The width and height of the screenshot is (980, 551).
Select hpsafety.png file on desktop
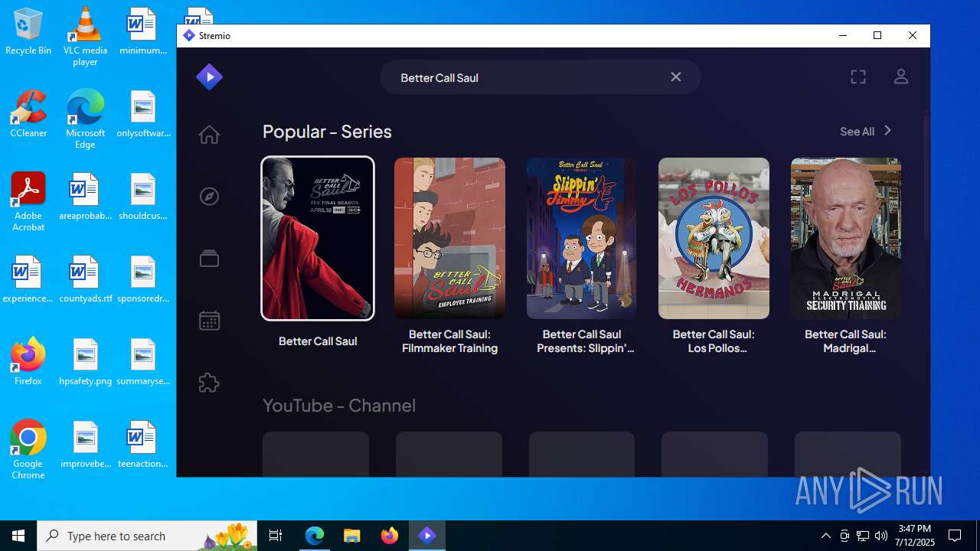85,363
